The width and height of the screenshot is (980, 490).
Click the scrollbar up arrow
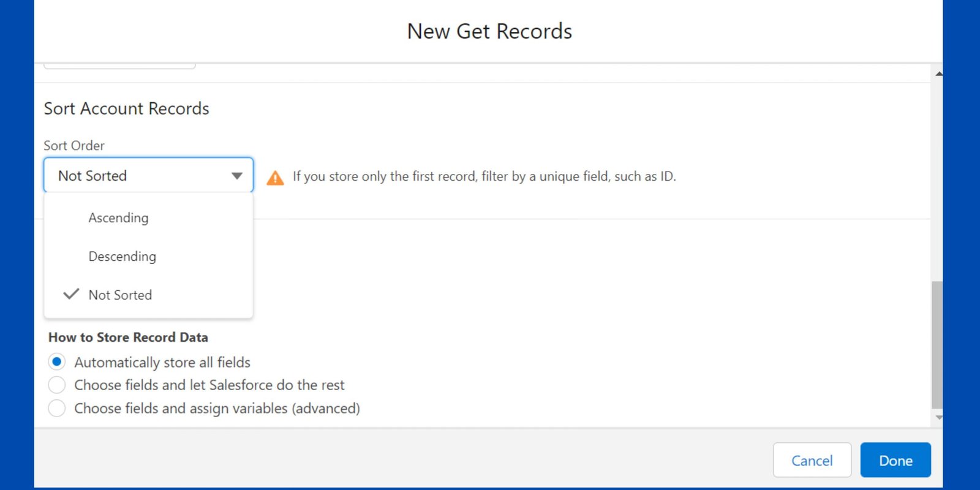pyautogui.click(x=938, y=74)
